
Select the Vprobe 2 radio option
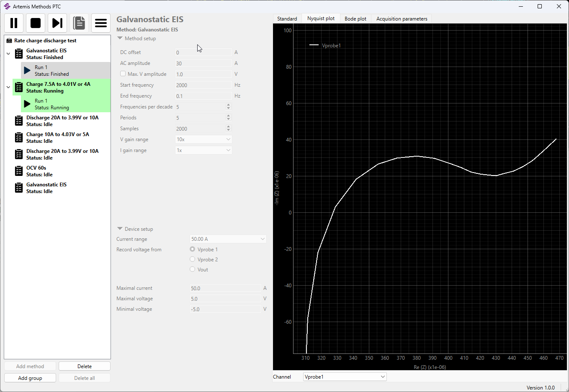(193, 259)
